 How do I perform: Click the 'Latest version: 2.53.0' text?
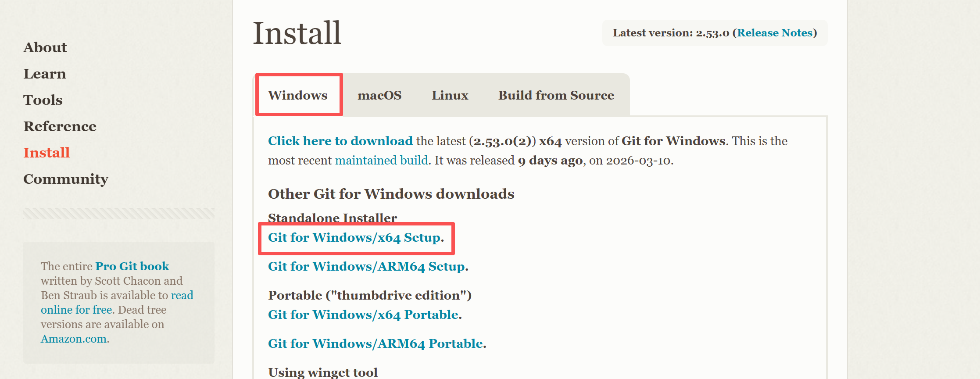[x=671, y=33]
